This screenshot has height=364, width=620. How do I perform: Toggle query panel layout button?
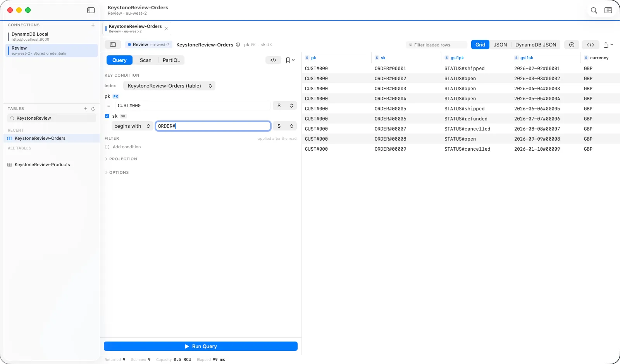[x=113, y=45]
